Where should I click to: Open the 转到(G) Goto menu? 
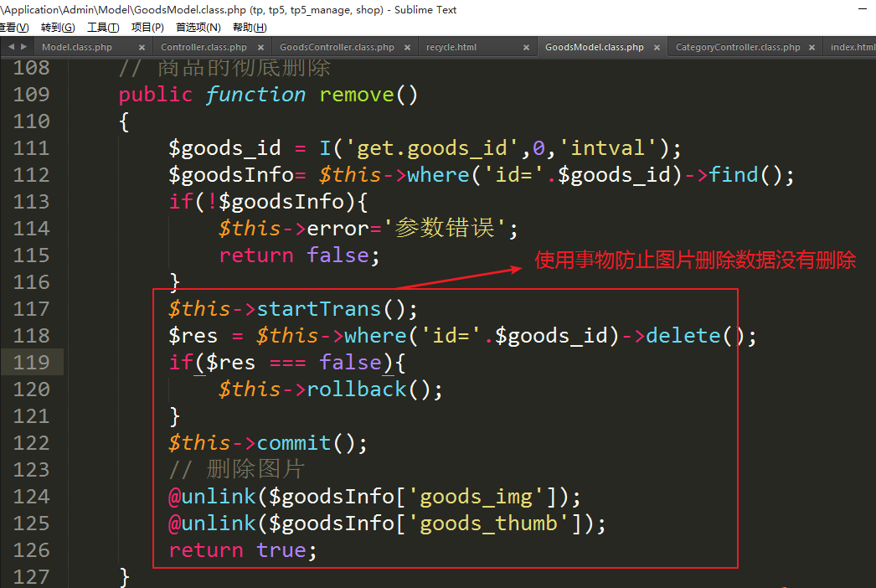click(x=57, y=28)
